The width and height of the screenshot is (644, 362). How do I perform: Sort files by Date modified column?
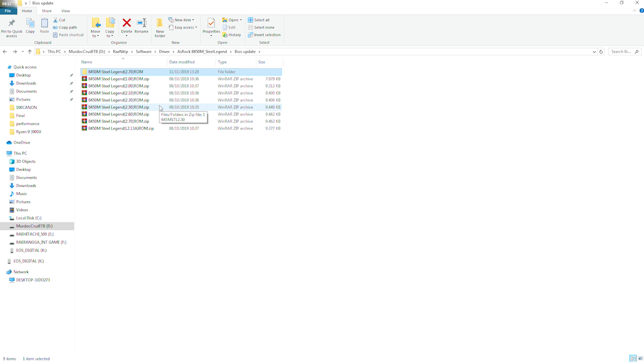191,62
